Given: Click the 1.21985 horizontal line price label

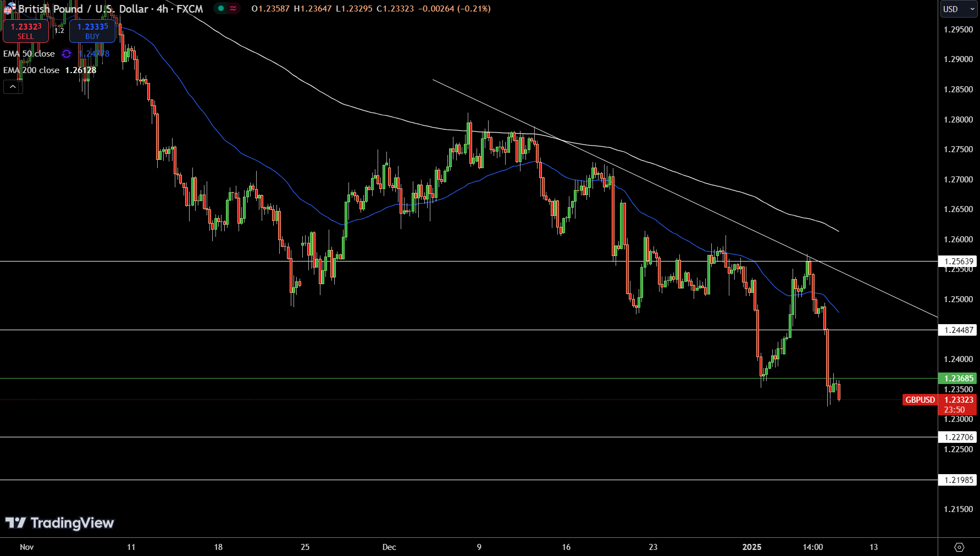Looking at the screenshot, I should pyautogui.click(x=959, y=480).
